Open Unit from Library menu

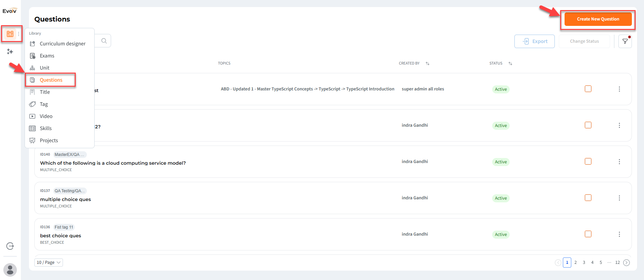pyautogui.click(x=60, y=68)
